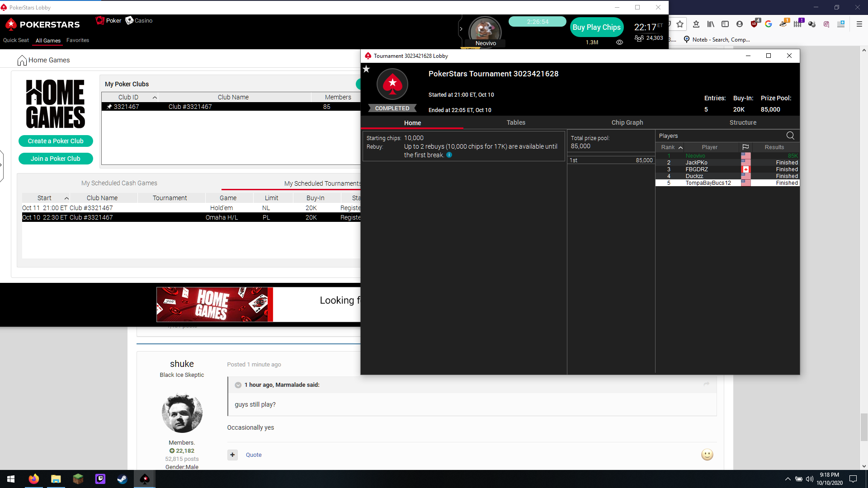This screenshot has height=488, width=868.
Task: Switch to the Chip Graph tab
Action: click(x=627, y=122)
